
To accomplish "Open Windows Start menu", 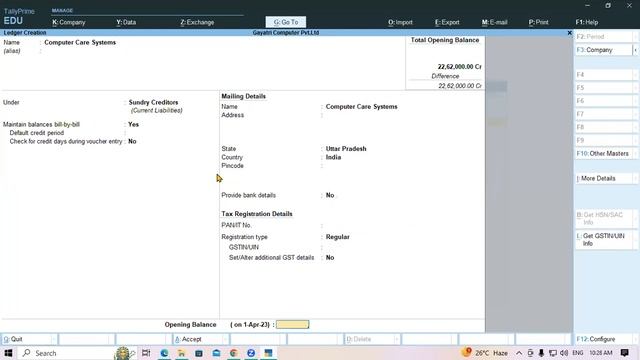I will 8,353.
